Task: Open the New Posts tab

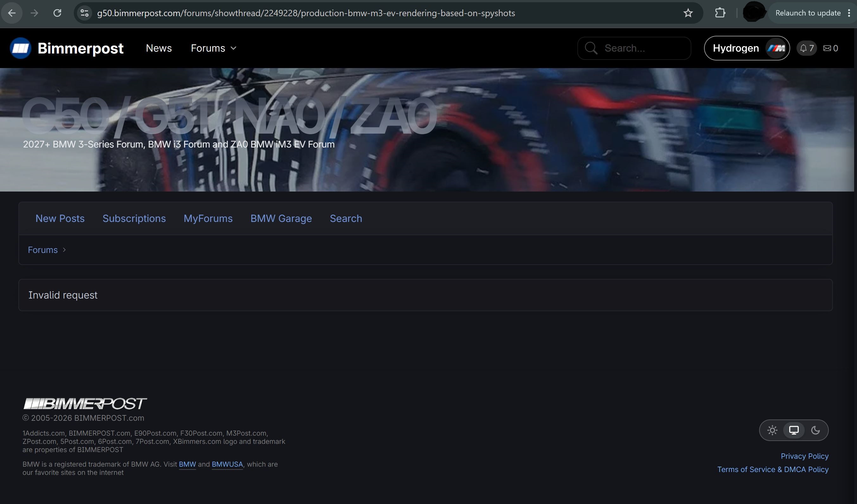Action: point(60,218)
